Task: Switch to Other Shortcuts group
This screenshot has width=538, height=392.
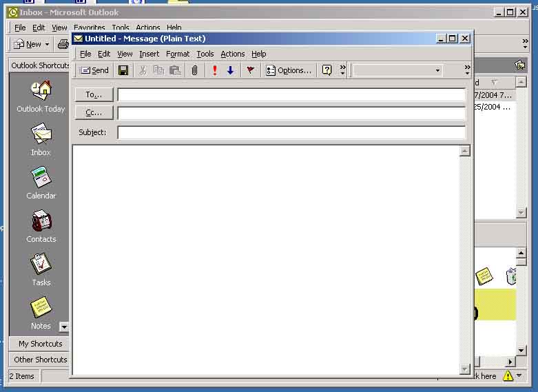Action: pyautogui.click(x=39, y=360)
